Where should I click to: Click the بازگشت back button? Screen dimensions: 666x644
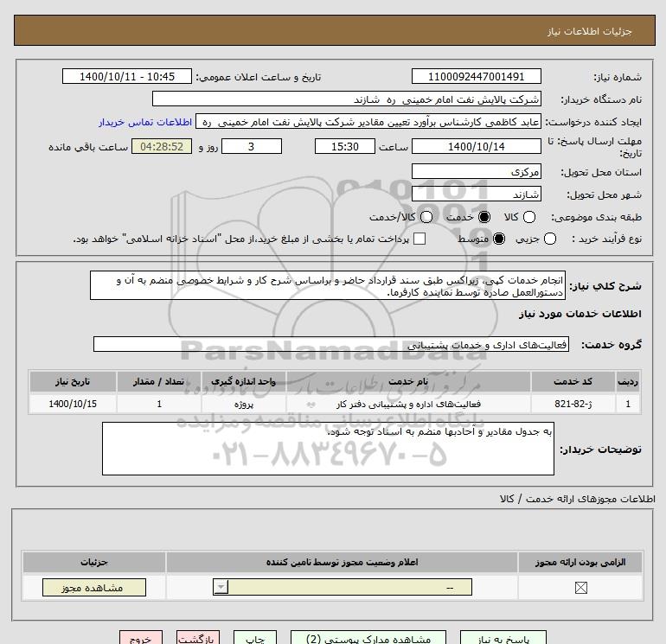pyautogui.click(x=198, y=638)
